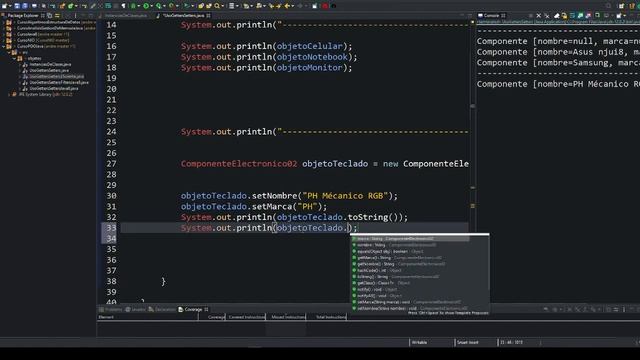Click the Console Remove All Terminated icon
The height and width of the screenshot is (360, 640).
547,16
